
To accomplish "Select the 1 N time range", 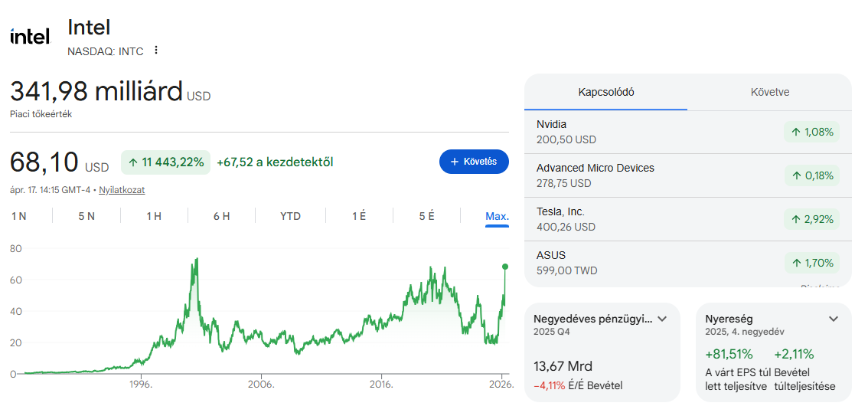I will point(19,216).
